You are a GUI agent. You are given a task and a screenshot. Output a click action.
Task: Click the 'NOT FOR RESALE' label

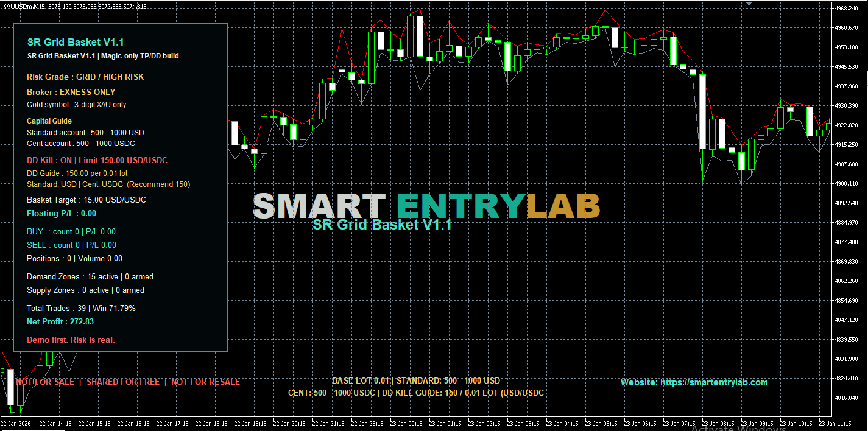205,382
